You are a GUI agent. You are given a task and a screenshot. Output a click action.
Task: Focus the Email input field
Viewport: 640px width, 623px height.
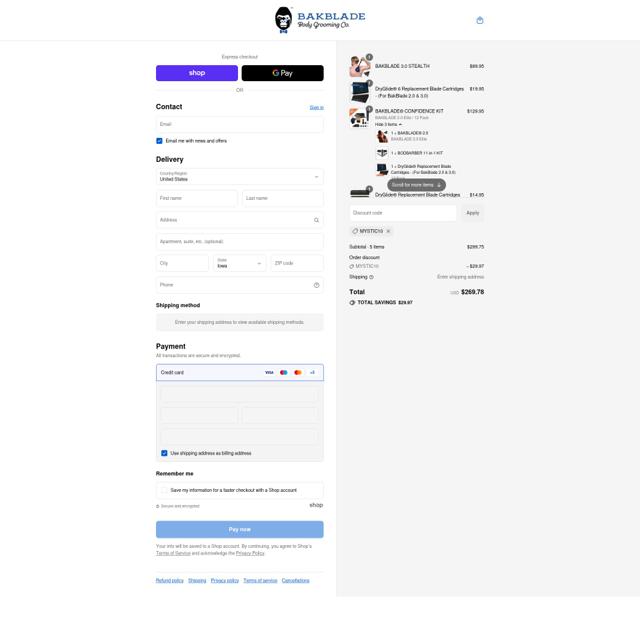point(240,124)
